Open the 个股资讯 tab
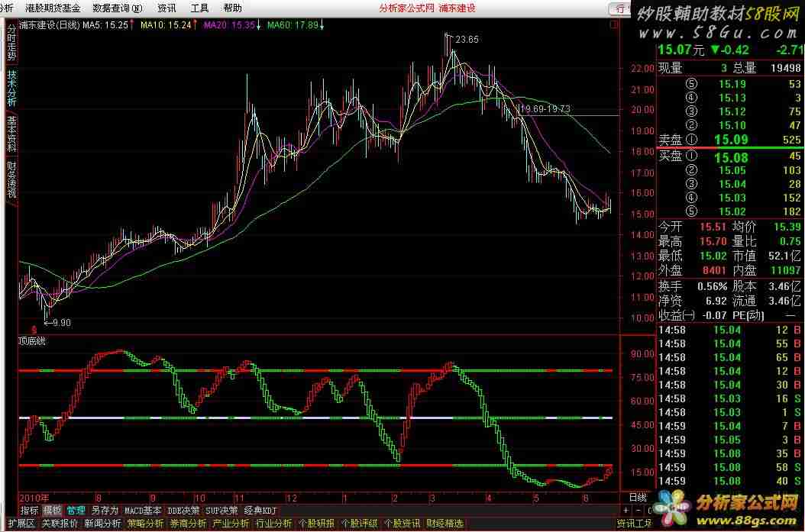The image size is (805, 532). 402,524
